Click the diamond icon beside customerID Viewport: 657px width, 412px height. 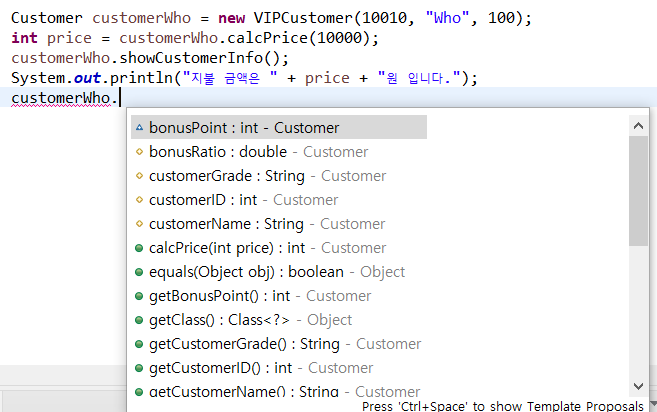[140, 200]
